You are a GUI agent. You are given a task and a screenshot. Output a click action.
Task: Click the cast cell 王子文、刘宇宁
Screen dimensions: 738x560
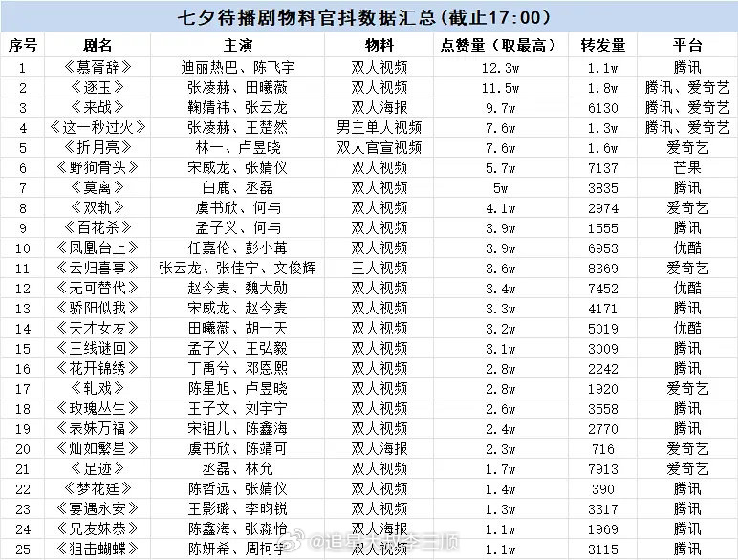pos(238,408)
